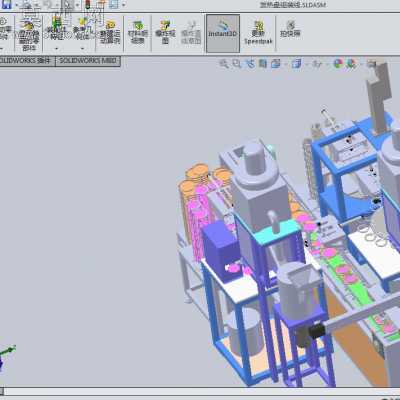
Task: Click the Take Snapshot tool
Action: coord(290,29)
